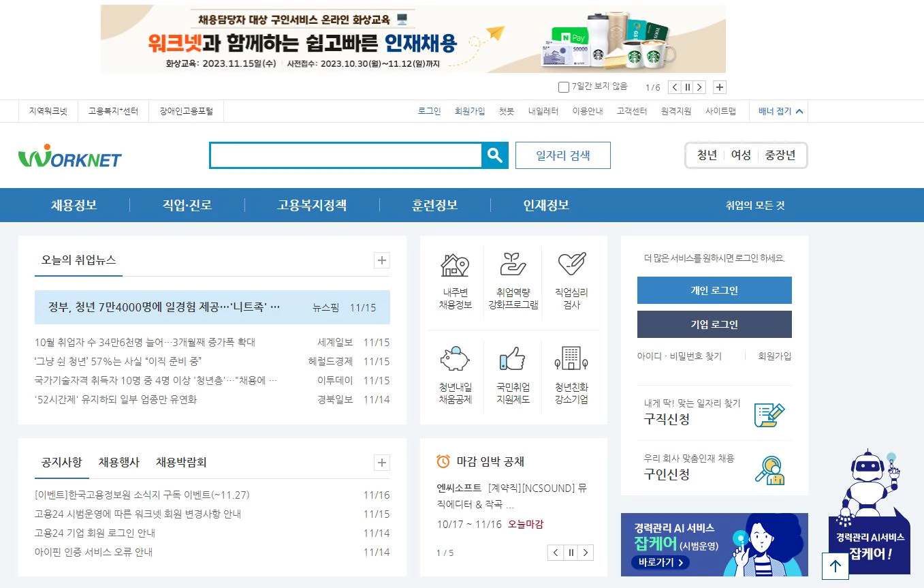
Task: Open the 챗봇 link
Action: (x=507, y=111)
